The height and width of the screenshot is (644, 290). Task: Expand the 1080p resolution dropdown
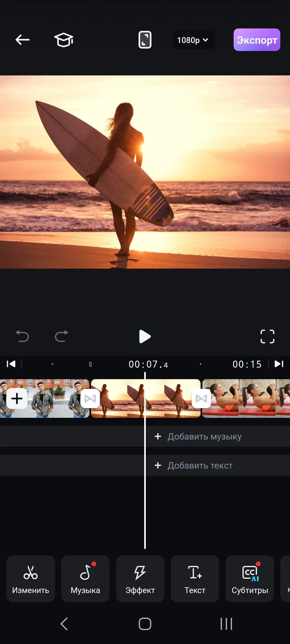tap(193, 40)
